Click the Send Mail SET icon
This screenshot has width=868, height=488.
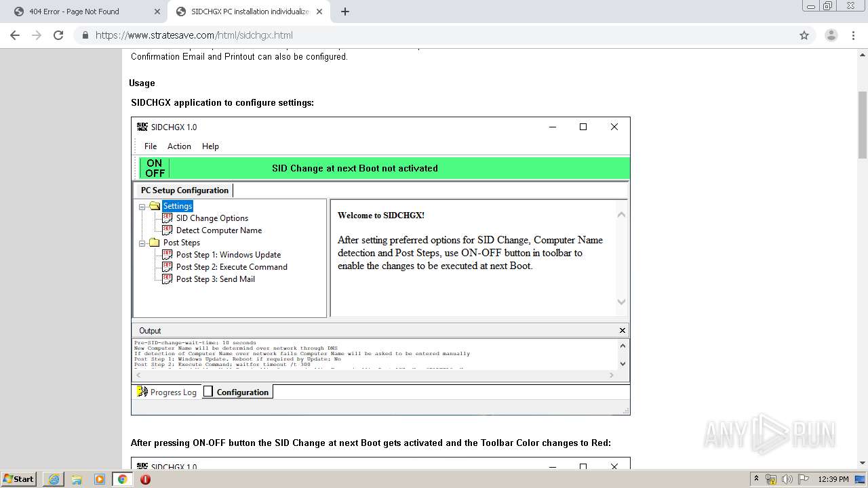[x=167, y=279]
